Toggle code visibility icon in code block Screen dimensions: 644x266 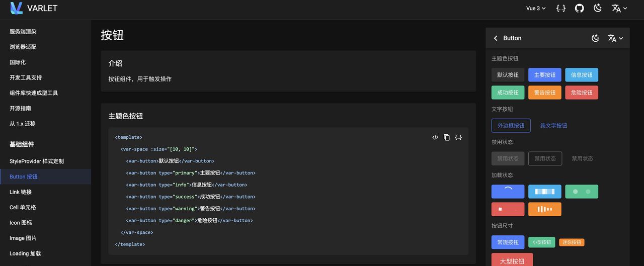[x=435, y=137]
